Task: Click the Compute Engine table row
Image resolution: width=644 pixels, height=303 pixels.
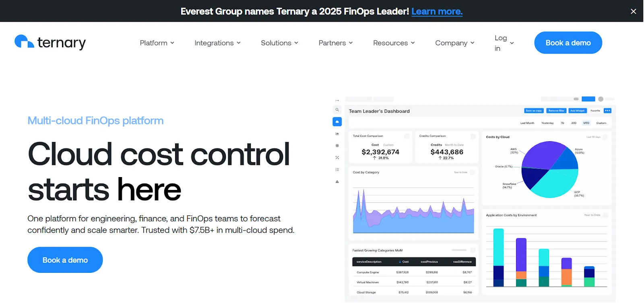Action: [x=414, y=272]
